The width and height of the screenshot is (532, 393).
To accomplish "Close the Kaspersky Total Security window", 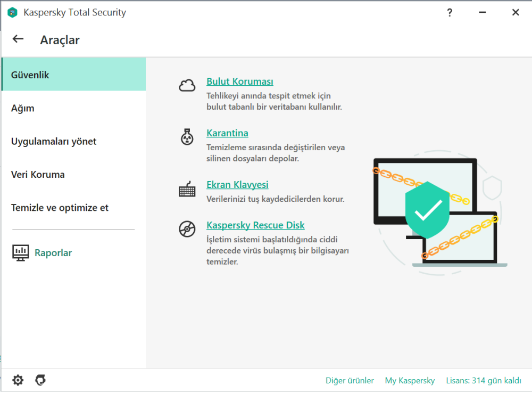I will pos(516,13).
